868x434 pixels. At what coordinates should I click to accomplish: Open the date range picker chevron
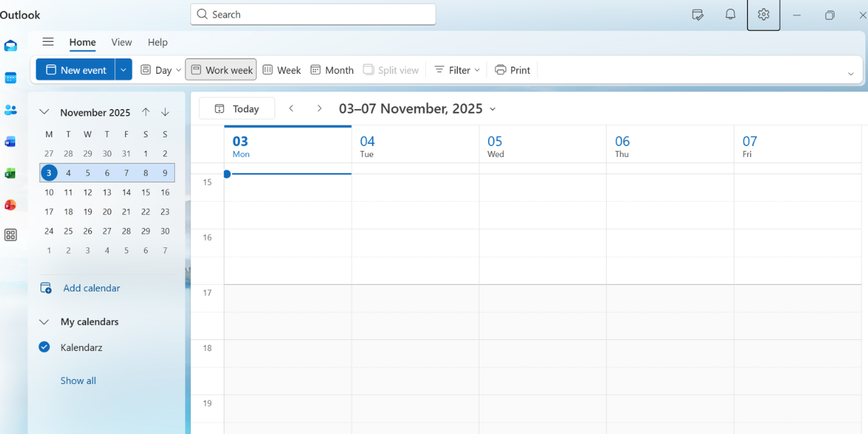(x=493, y=109)
